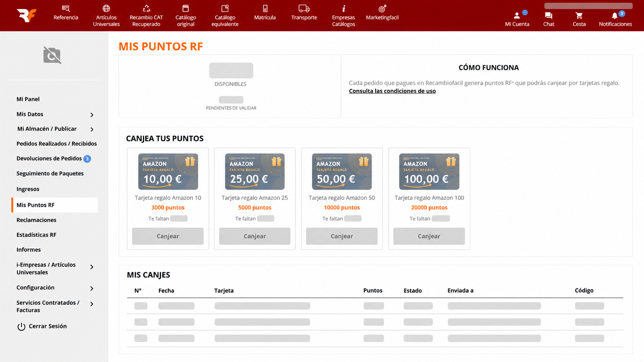Click the Recambiofacil RF logo

[x=27, y=15]
